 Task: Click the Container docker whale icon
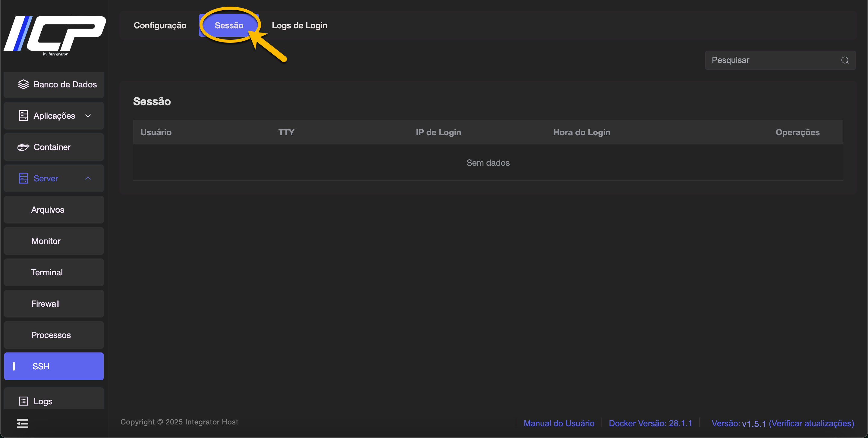(23, 147)
